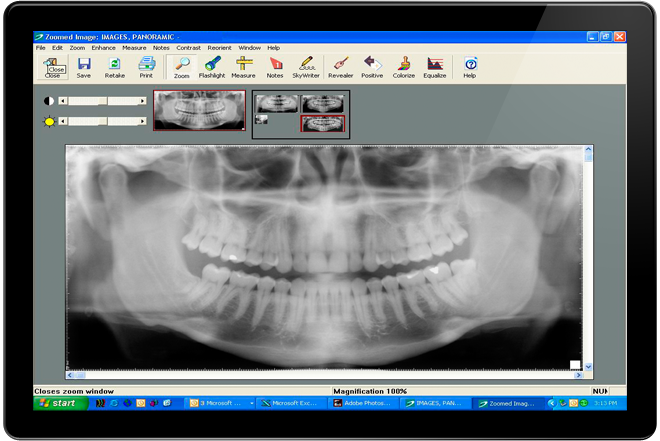The image size is (660, 441).
Task: Open the SkyWriter annotation tool
Action: [x=306, y=66]
